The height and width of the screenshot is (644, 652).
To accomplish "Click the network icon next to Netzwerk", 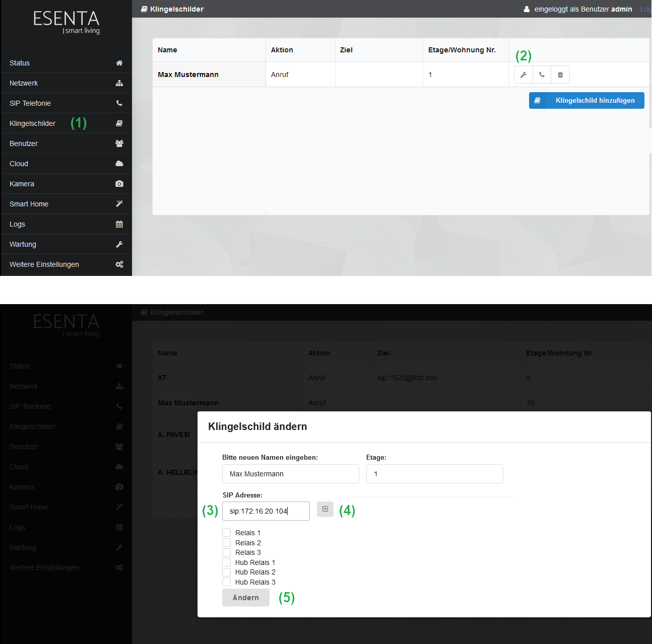I will click(119, 83).
